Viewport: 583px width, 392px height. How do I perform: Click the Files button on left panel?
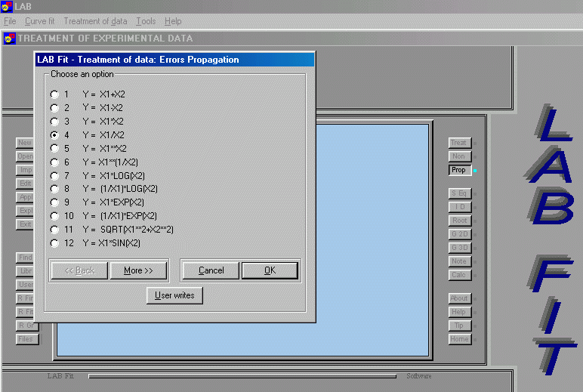[26, 339]
